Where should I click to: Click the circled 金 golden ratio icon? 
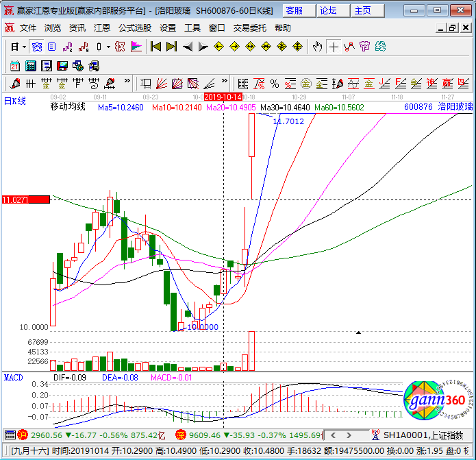coord(306,84)
